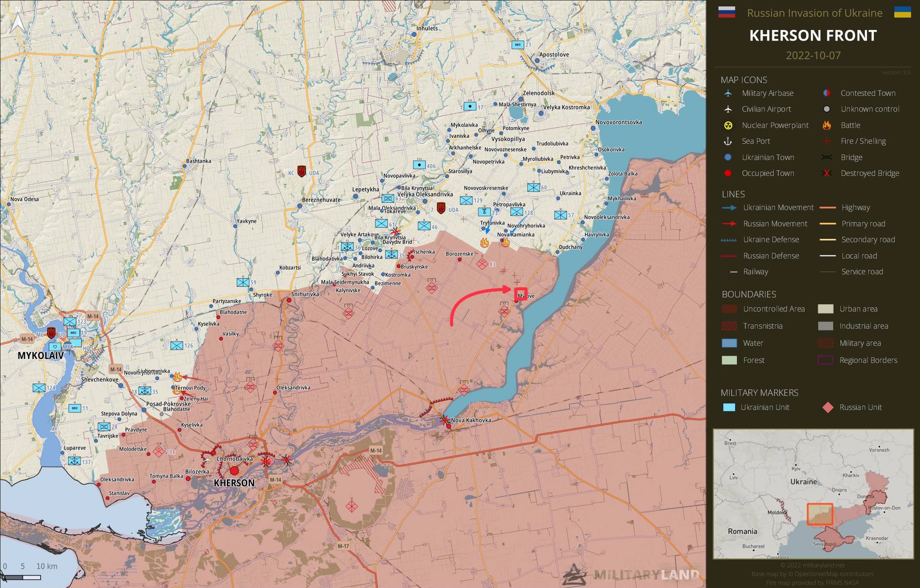The image size is (920, 588).
Task: Click the Battle flame legend icon
Action: pos(826,125)
